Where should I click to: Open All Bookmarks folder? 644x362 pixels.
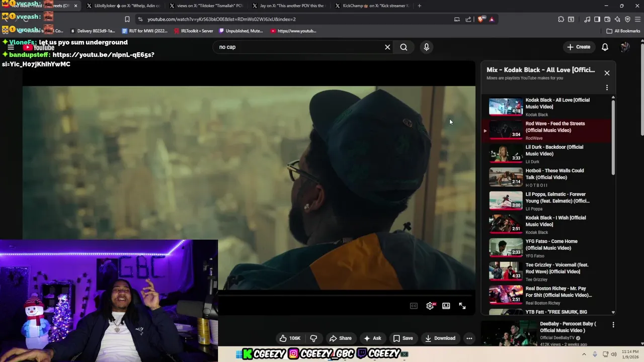pyautogui.click(x=623, y=31)
